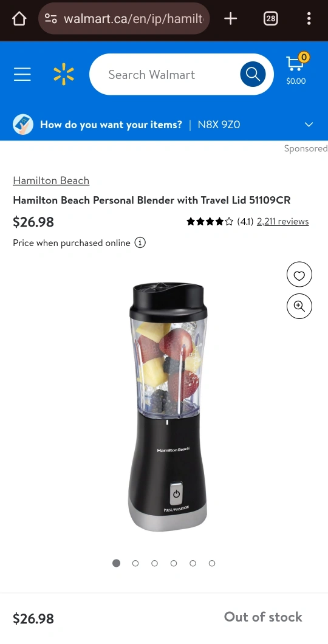
Task: Expand the How do you want your items chevron
Action: point(309,125)
